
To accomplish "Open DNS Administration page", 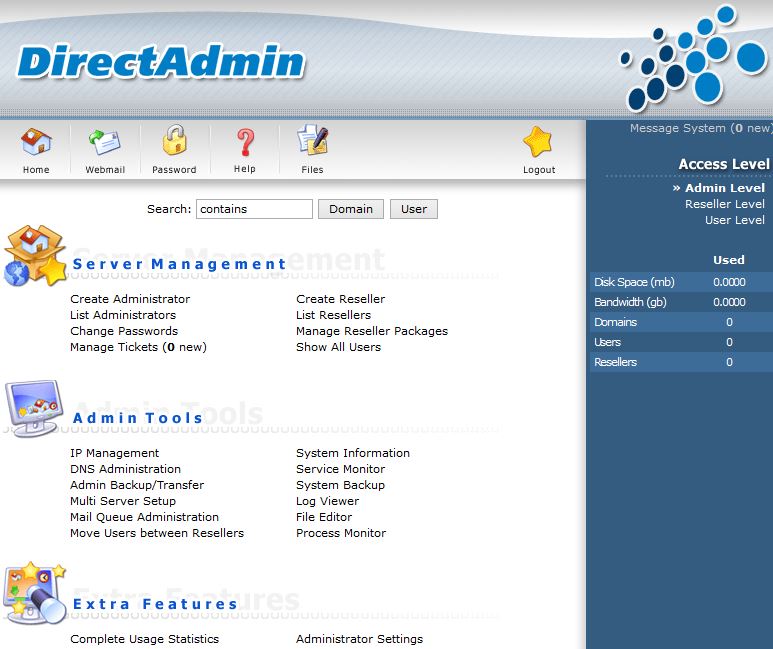I will pos(125,469).
